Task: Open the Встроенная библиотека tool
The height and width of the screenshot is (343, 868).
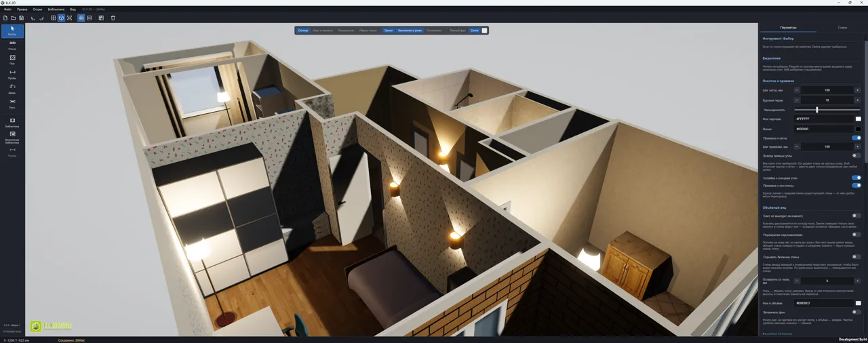Action: pos(12,138)
